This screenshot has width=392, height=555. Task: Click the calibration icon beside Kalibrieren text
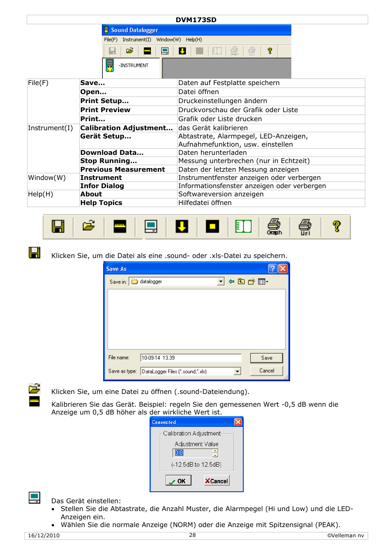(x=35, y=401)
